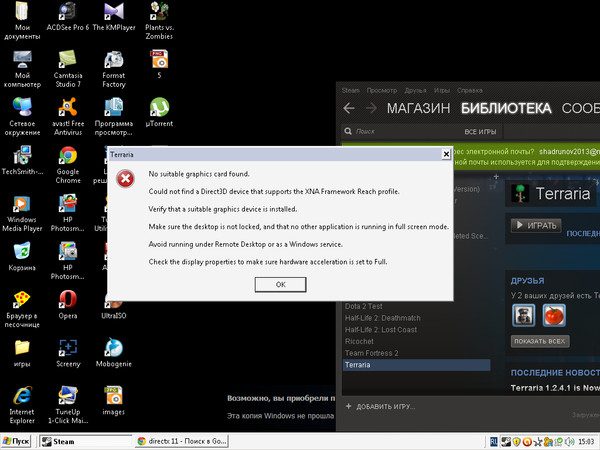Launch the Plants vs. Zombies shortcut
600x450 pixels.
[x=159, y=21]
